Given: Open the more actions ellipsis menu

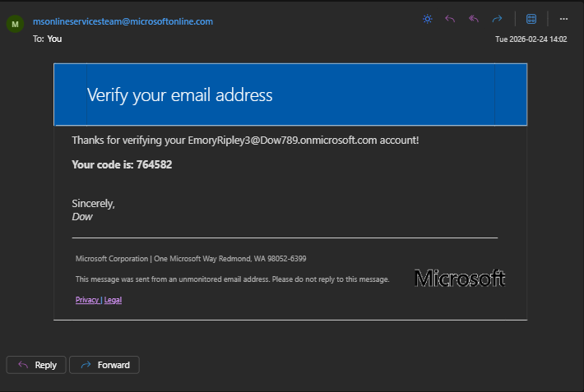Looking at the screenshot, I should point(563,19).
